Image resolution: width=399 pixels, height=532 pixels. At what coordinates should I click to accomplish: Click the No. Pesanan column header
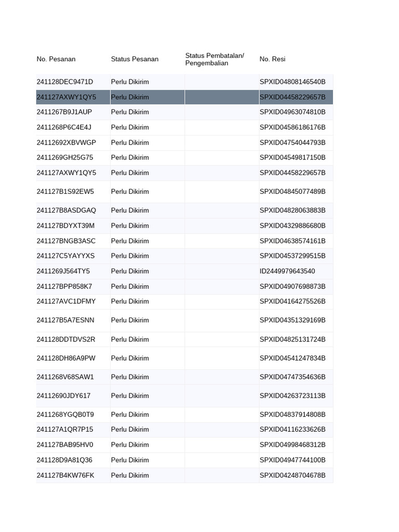pyautogui.click(x=56, y=59)
